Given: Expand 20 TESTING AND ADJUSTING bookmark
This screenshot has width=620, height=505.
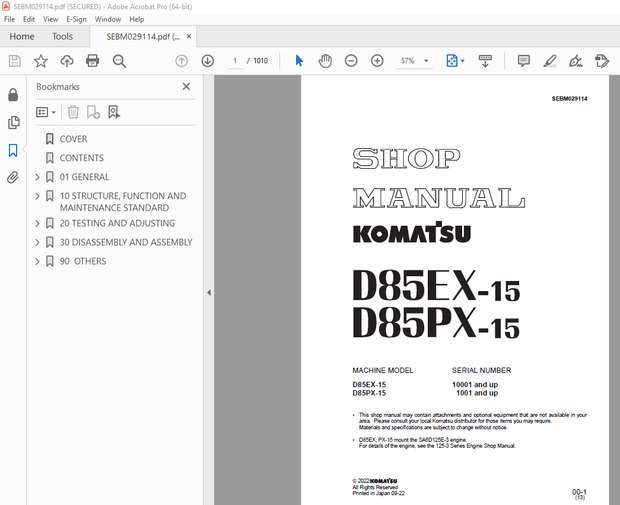Looking at the screenshot, I should (x=38, y=223).
